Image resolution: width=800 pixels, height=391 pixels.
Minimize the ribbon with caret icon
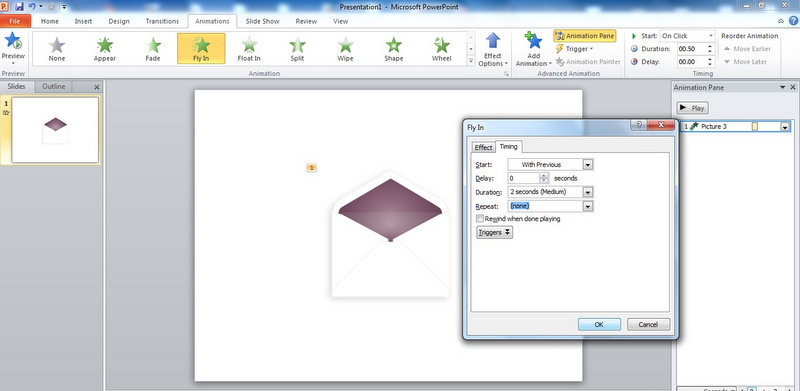pos(781,21)
